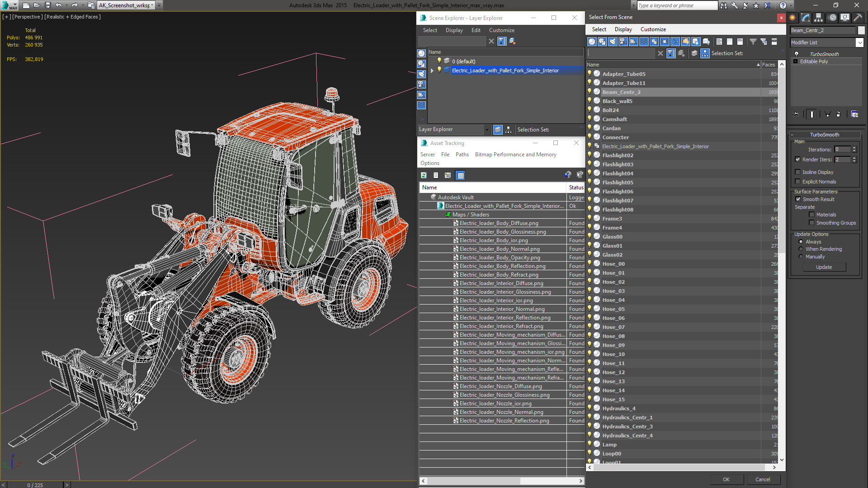Image resolution: width=868 pixels, height=488 pixels.
Task: Open Bitmap Performance and Memory menu
Action: pyautogui.click(x=515, y=155)
